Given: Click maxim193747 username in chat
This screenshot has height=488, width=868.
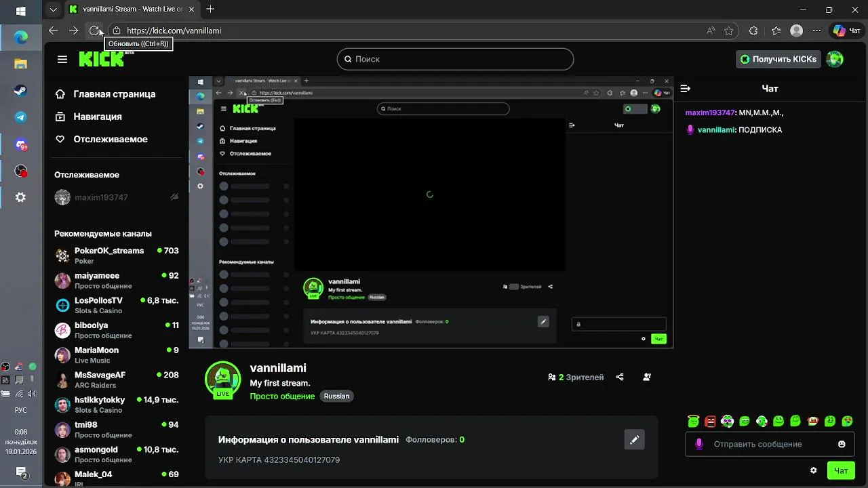Looking at the screenshot, I should point(710,113).
